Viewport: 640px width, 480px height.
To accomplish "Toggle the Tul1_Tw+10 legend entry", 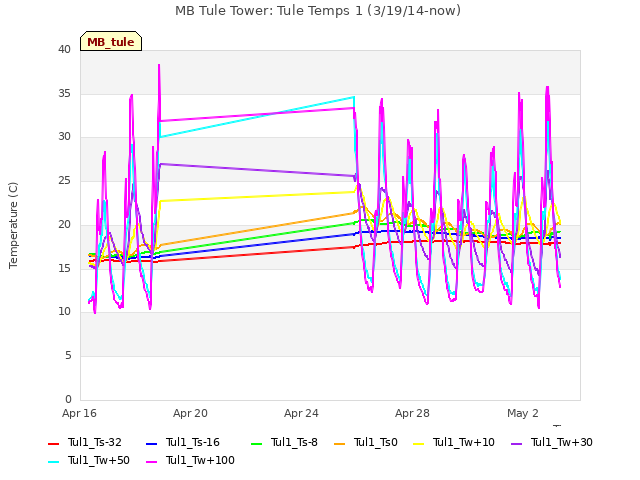I will point(454,442).
